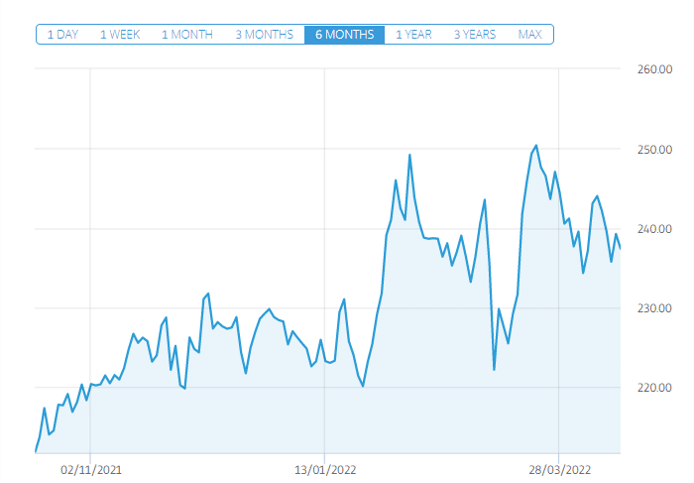
Task: Click the 240.00 price axis label
Action: [x=651, y=229]
